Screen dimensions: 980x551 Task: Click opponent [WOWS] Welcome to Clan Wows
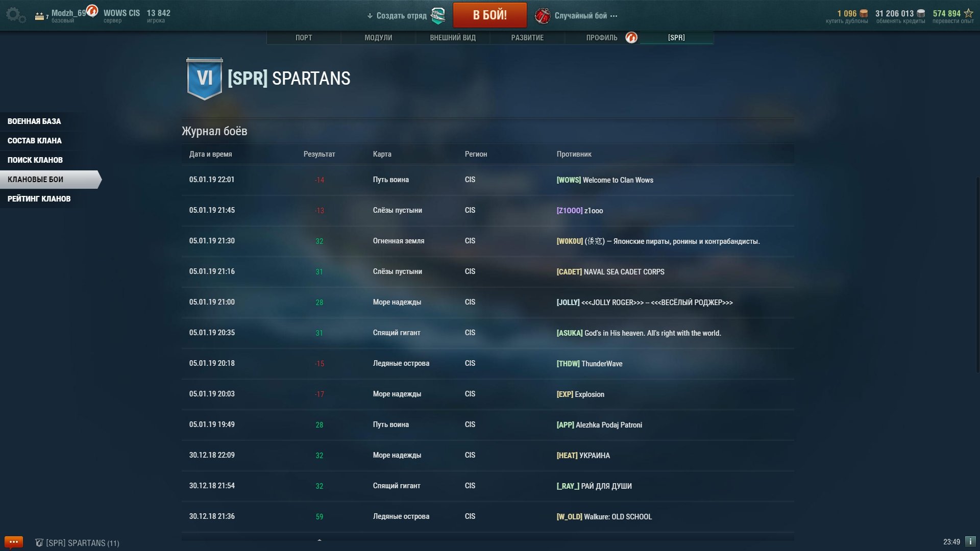click(x=605, y=180)
